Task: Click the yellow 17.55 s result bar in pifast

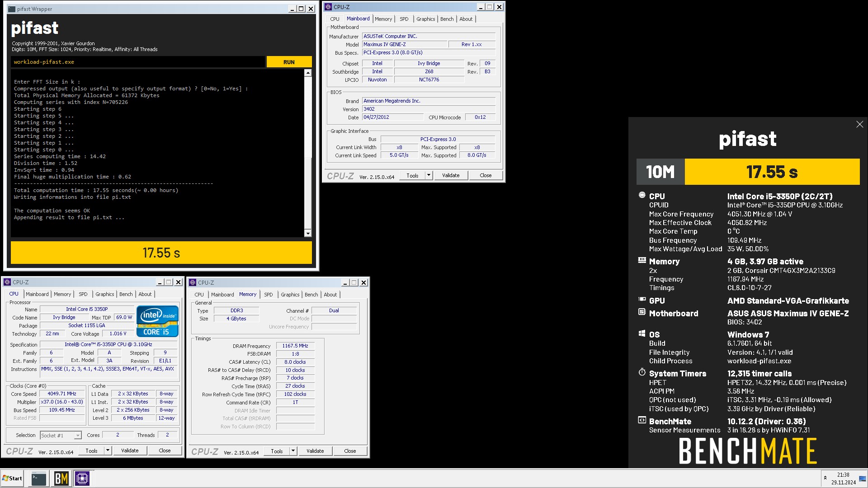Action: 161,253
